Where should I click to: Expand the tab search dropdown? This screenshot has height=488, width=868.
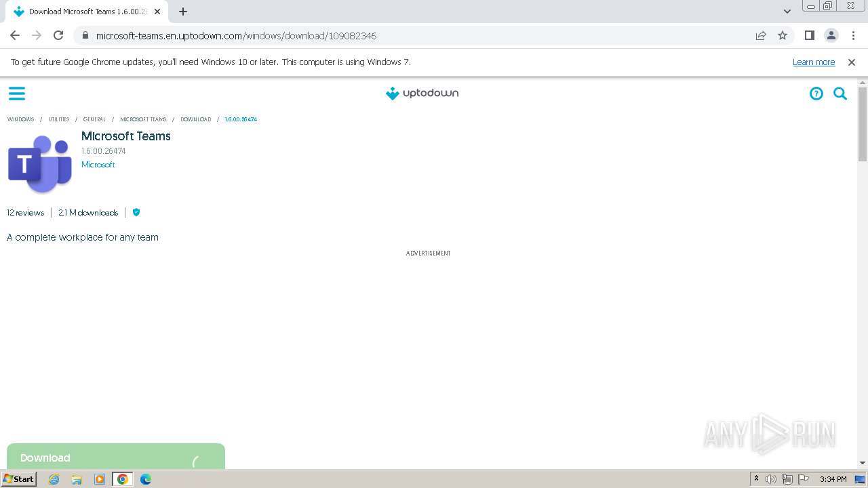coord(787,12)
